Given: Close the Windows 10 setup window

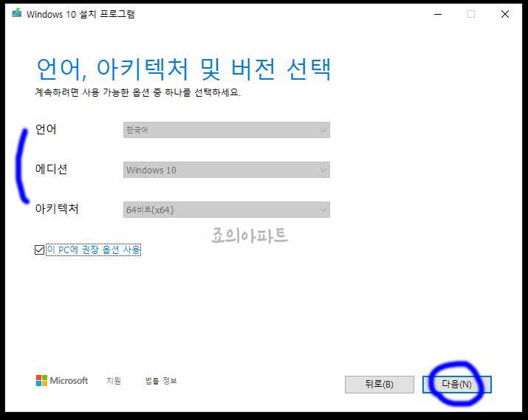Looking at the screenshot, I should 505,14.
